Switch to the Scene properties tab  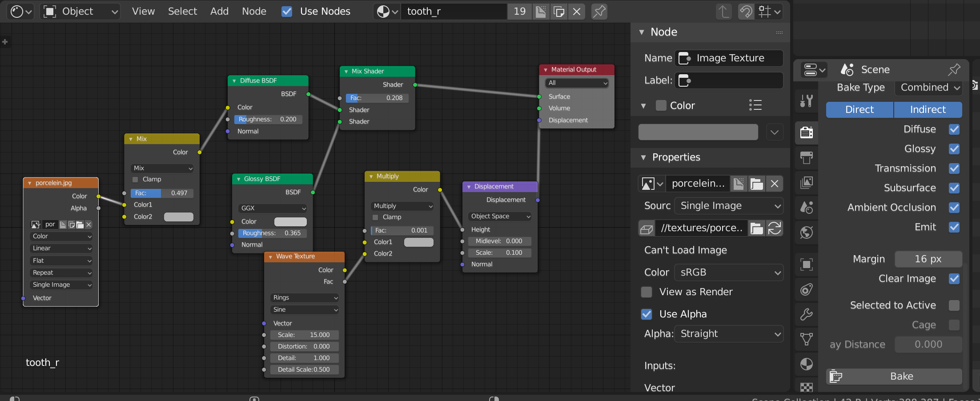coord(807,207)
